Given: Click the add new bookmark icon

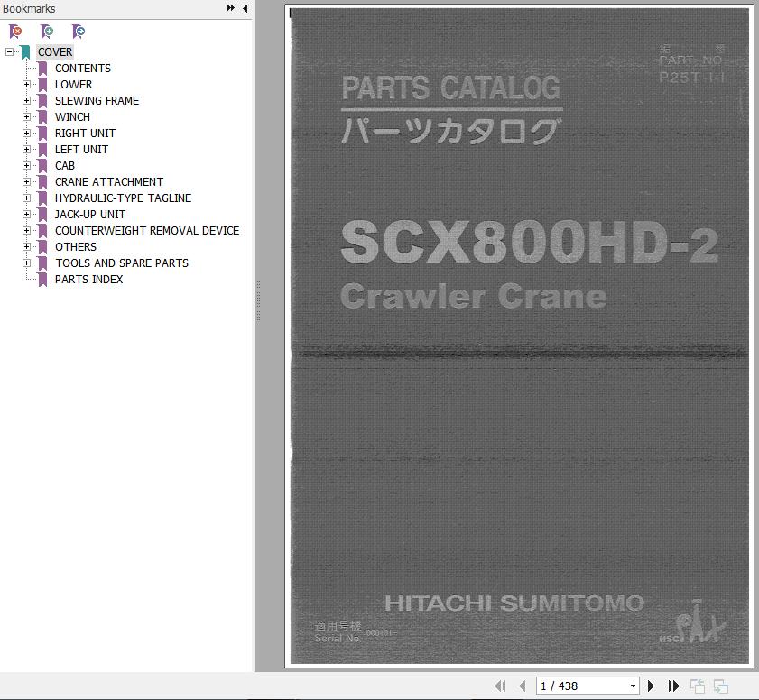Looking at the screenshot, I should coord(47,32).
